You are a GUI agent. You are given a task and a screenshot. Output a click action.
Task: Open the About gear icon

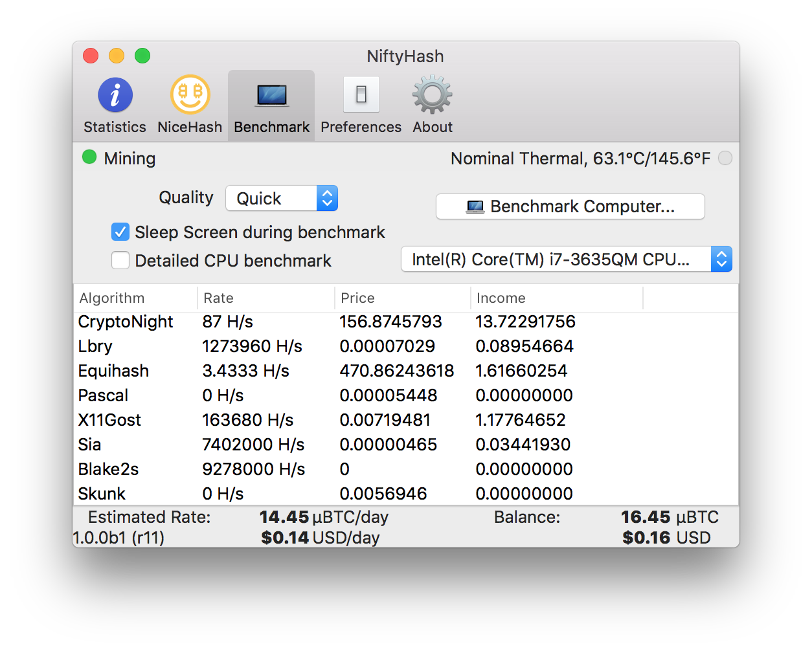pyautogui.click(x=433, y=95)
